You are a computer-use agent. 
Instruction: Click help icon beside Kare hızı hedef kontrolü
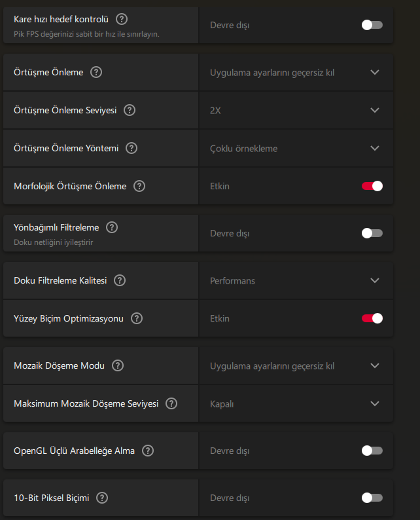tap(121, 19)
